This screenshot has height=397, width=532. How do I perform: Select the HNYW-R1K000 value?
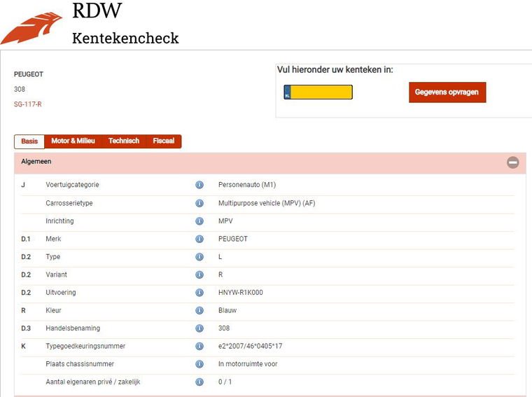point(241,293)
